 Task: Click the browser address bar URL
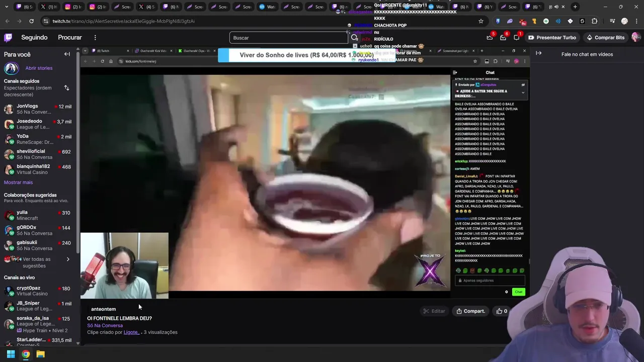click(124, 21)
